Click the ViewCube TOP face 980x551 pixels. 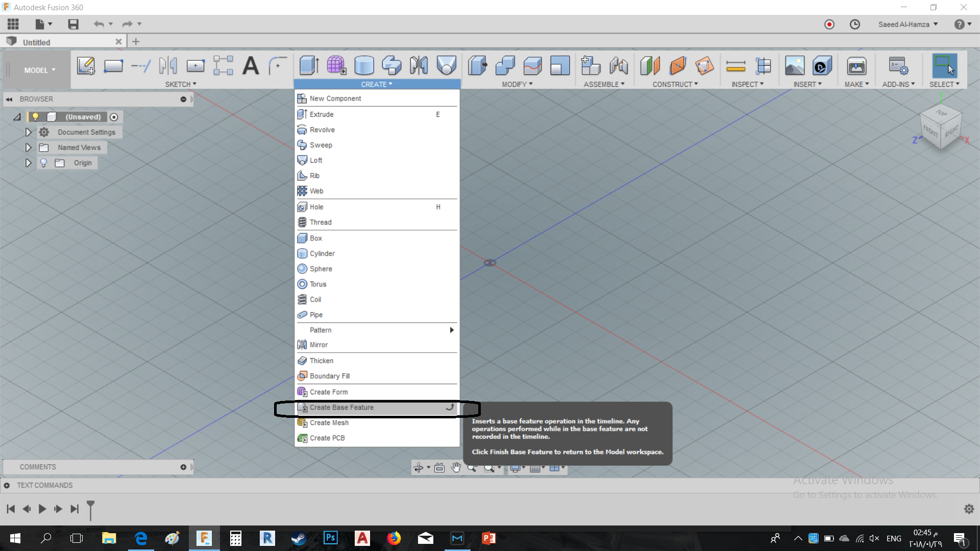[x=941, y=113]
